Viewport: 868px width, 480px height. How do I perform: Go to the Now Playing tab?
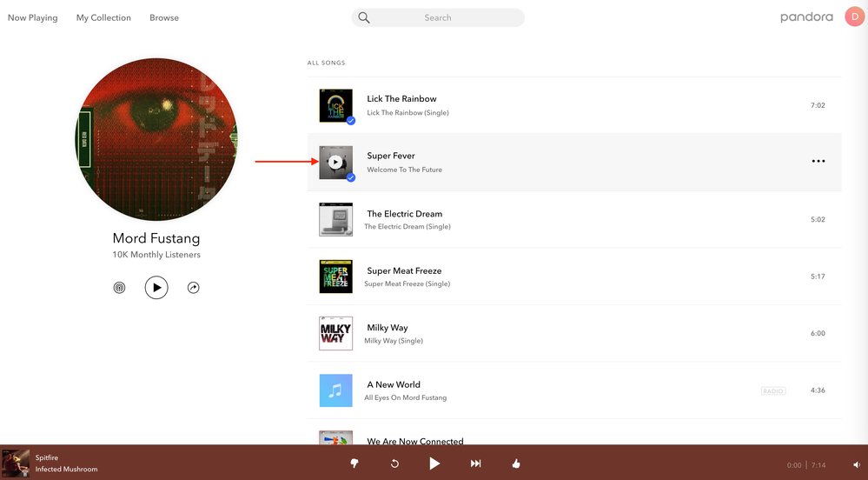33,17
